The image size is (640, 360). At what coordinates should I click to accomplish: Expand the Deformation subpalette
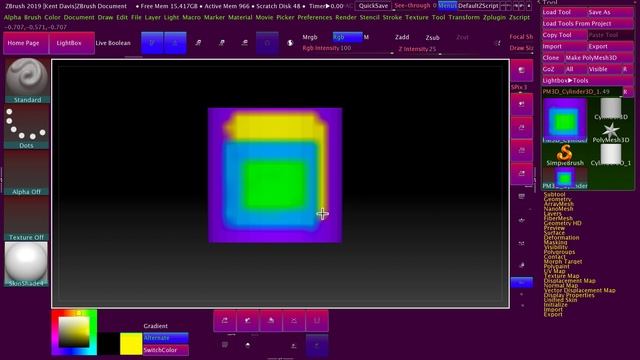(x=562, y=238)
